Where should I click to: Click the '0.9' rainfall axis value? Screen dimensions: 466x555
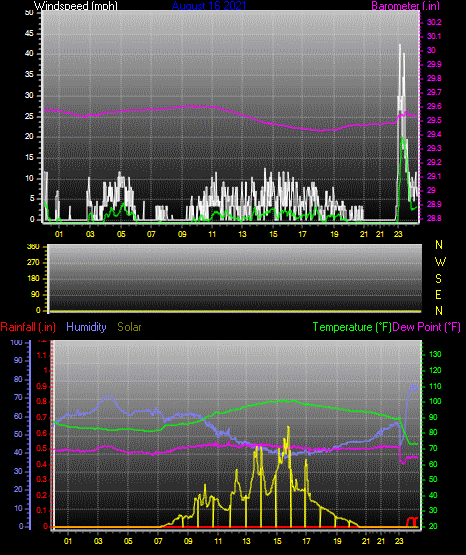(x=42, y=386)
